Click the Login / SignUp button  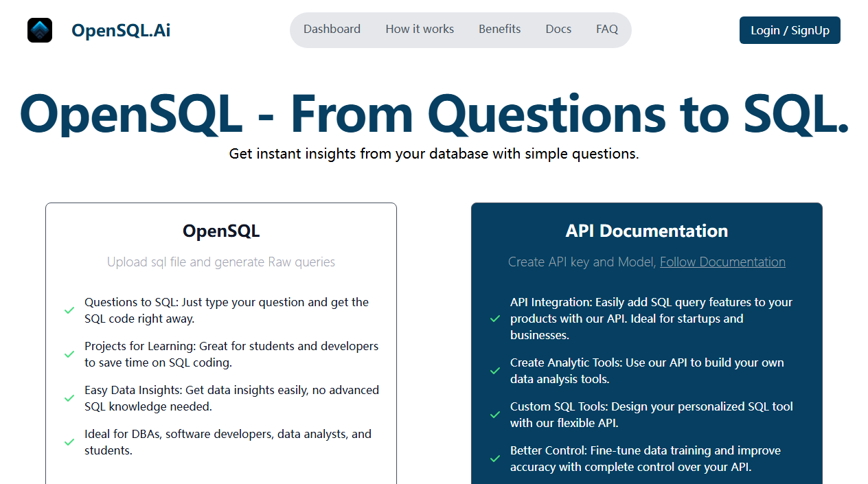click(x=789, y=30)
